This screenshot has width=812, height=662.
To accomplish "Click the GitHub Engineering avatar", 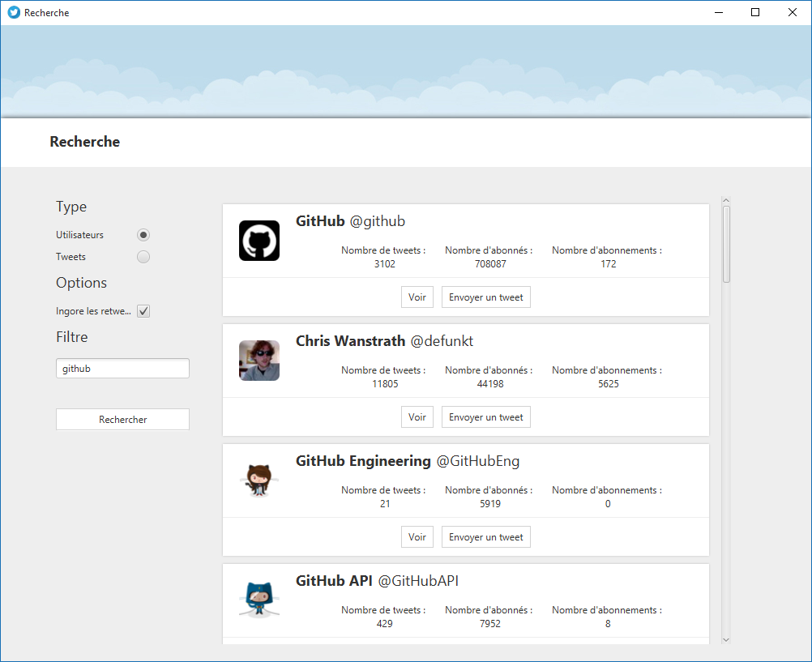I will 259,480.
